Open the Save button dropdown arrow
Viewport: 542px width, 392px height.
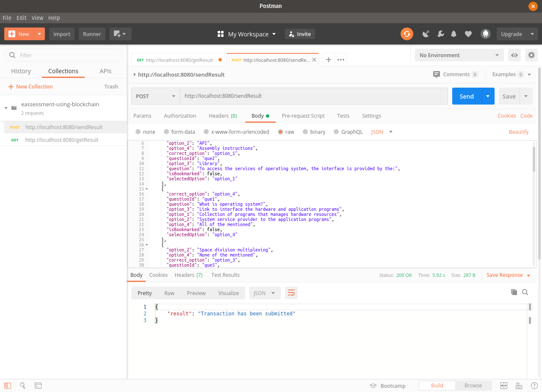pyautogui.click(x=526, y=96)
